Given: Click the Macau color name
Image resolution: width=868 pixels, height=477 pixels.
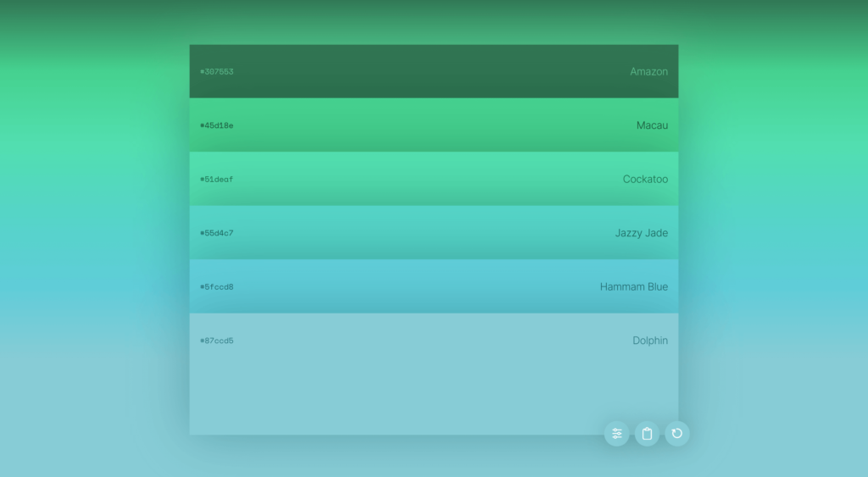Looking at the screenshot, I should 652,125.
